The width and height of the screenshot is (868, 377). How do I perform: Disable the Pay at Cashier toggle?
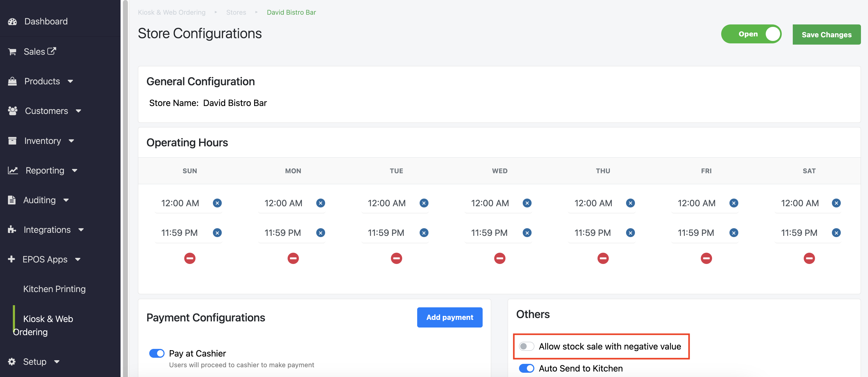pos(157,353)
